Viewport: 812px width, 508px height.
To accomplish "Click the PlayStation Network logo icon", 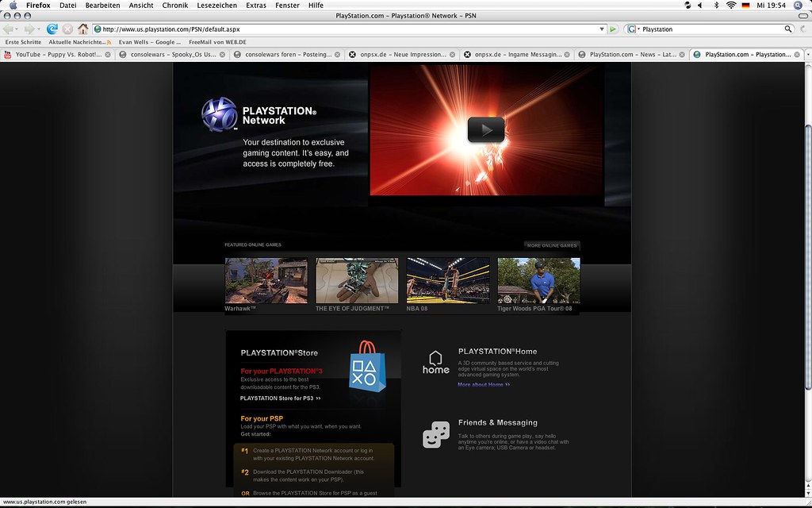I will pyautogui.click(x=219, y=114).
